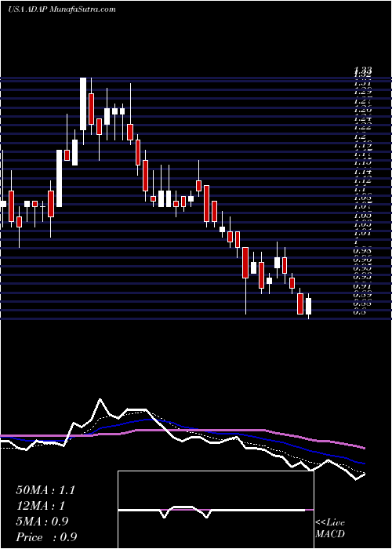
Task: Click the 'USA ADAP MunafaSutra.com' chart title
Action: pyautogui.click(x=62, y=9)
